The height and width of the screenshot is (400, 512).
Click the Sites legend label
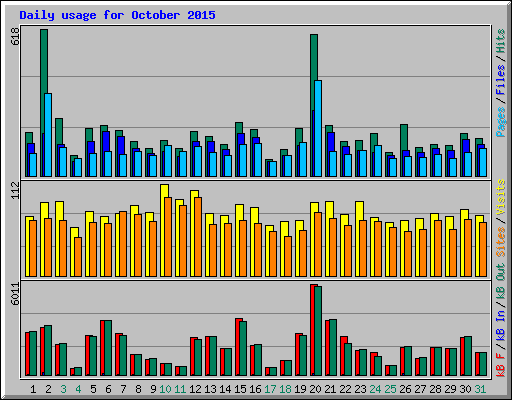[501, 242]
